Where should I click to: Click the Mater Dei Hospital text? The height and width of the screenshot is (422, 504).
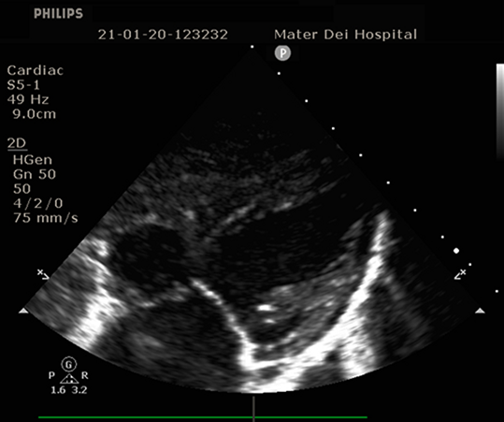point(346,34)
